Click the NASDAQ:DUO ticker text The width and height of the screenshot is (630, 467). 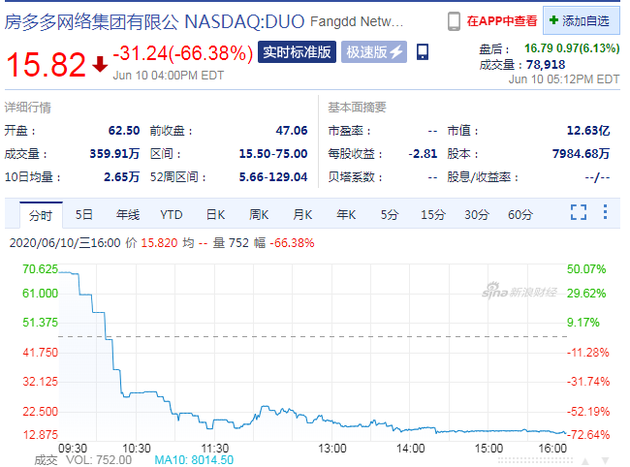click(244, 22)
